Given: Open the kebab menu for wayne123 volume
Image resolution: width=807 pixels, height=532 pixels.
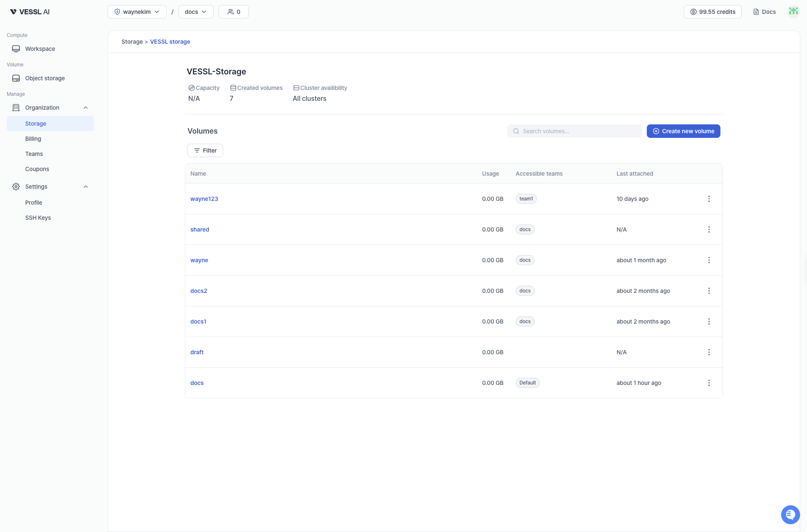Looking at the screenshot, I should coord(709,199).
